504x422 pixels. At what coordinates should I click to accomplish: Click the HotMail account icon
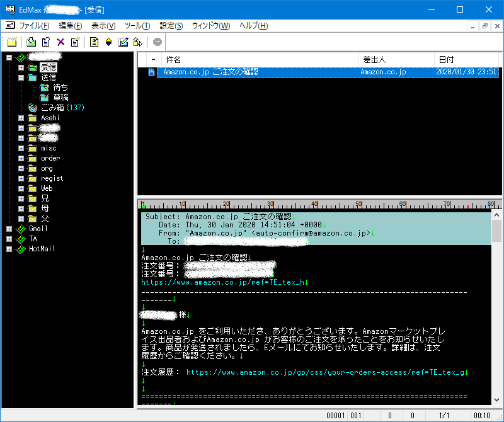click(x=21, y=249)
